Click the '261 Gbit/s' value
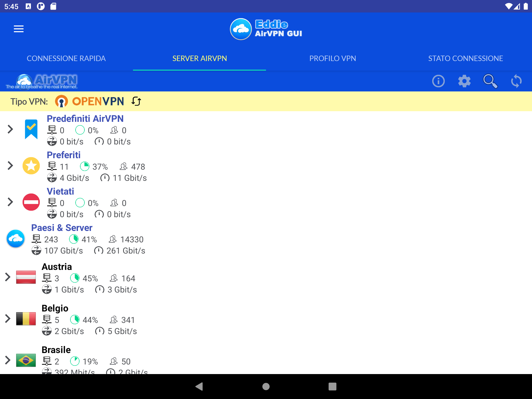 tap(126, 251)
